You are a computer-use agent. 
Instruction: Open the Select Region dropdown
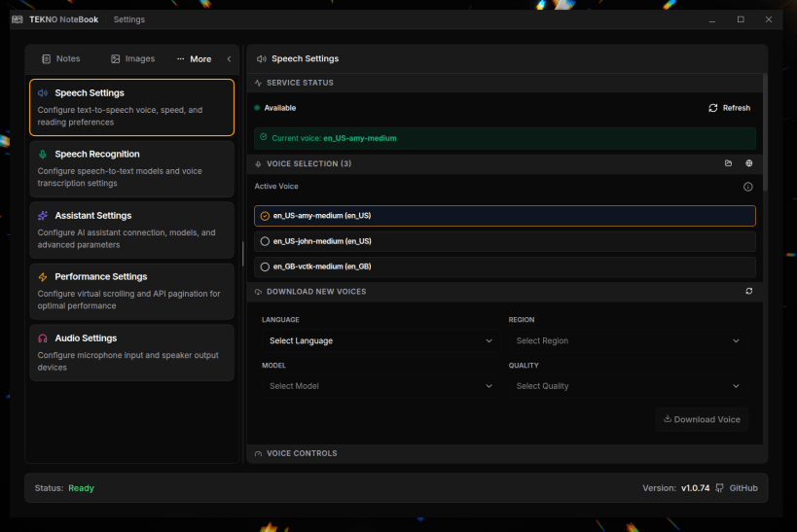click(x=628, y=341)
